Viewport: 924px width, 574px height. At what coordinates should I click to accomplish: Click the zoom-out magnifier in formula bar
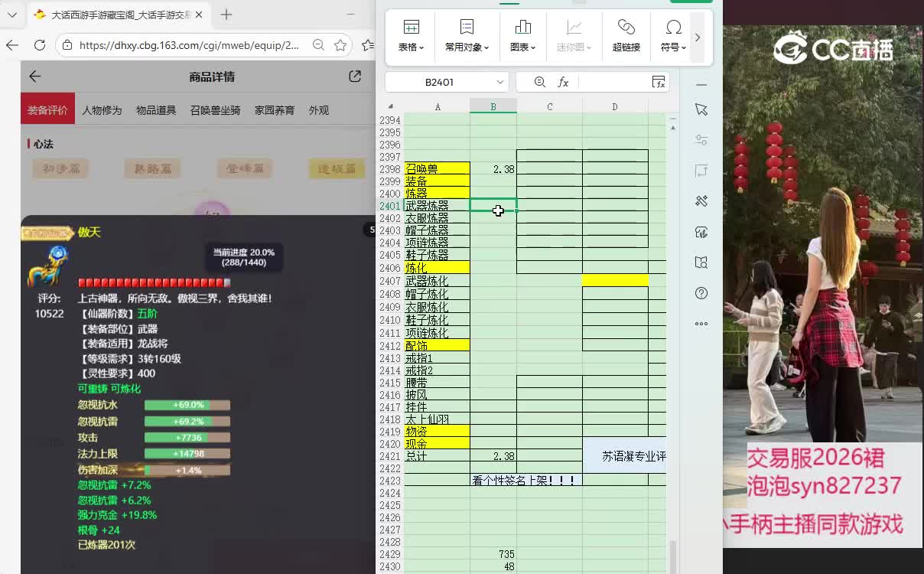[x=539, y=82]
